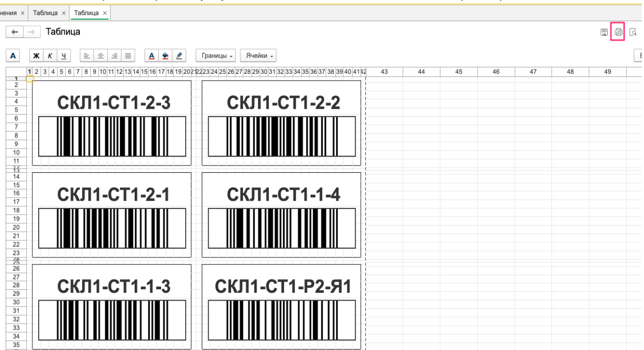Select the barcode under СКЛ1-СТ1-2-3
The image size is (644, 350).
tap(112, 137)
